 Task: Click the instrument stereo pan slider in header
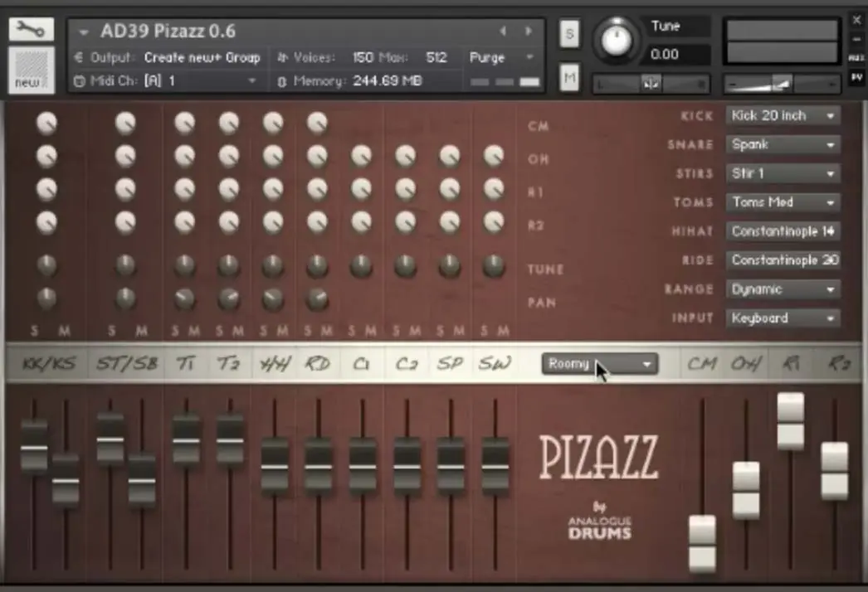pos(651,84)
